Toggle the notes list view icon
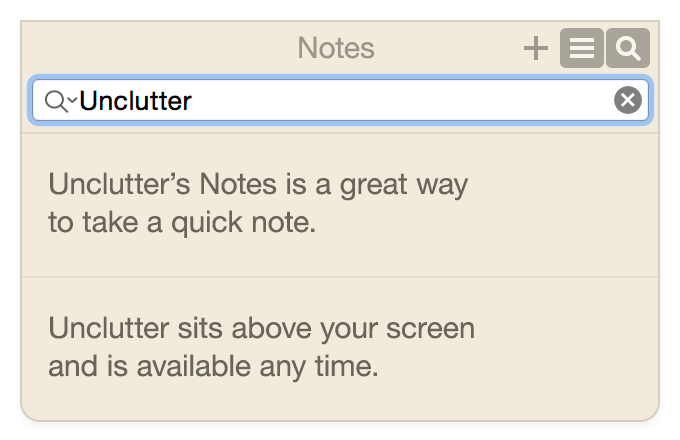 [x=582, y=48]
